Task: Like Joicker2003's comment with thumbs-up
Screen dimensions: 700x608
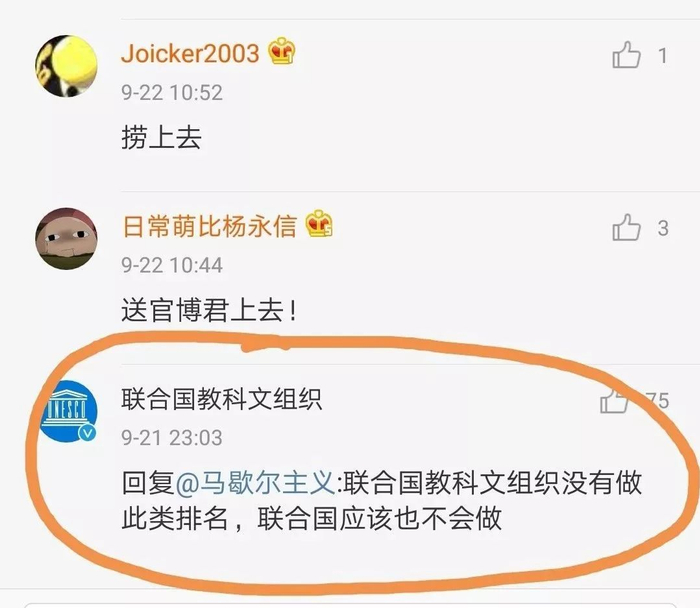Action: 626,55
